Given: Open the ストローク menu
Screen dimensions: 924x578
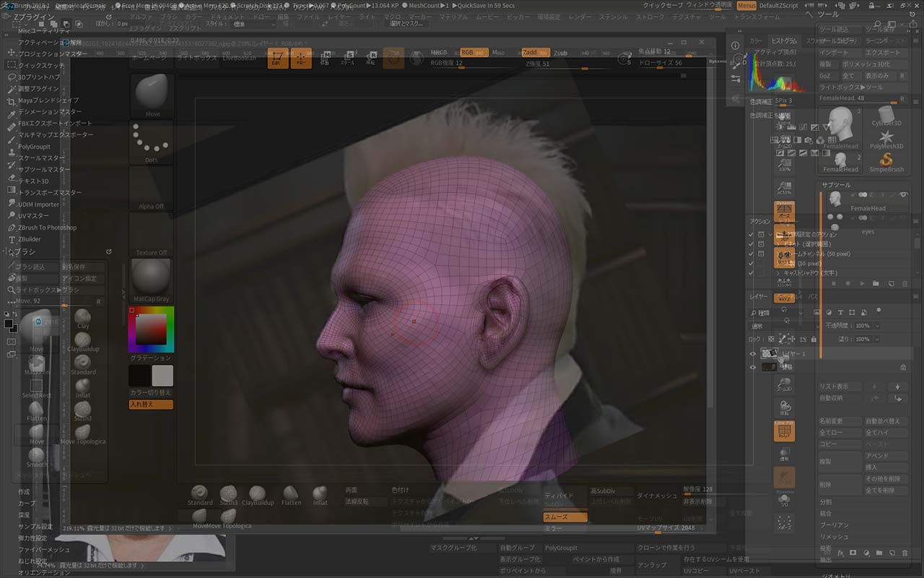Looking at the screenshot, I should (x=650, y=17).
